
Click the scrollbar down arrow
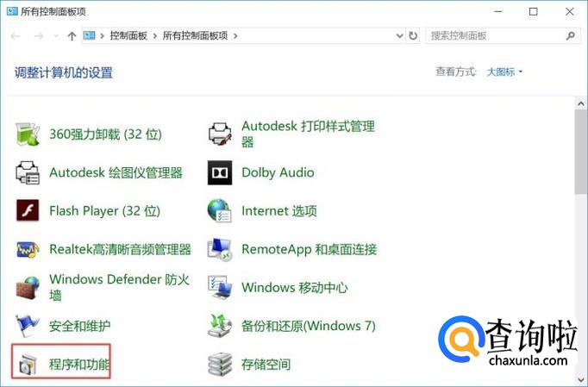(581, 378)
